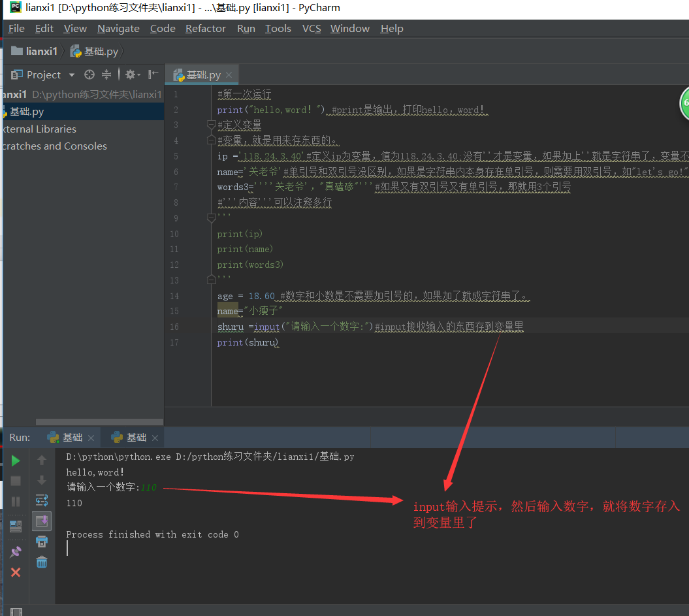This screenshot has height=616, width=689.
Task: Open the VCS menu
Action: point(312,29)
